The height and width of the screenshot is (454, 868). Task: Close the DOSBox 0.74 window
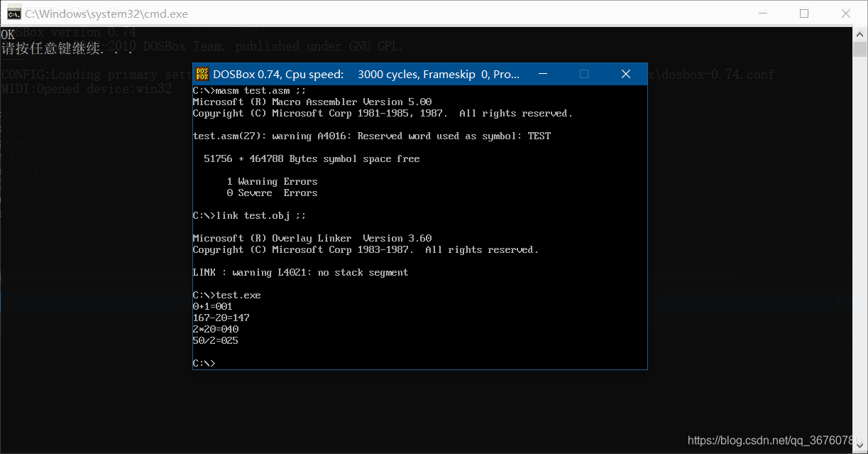tap(626, 74)
